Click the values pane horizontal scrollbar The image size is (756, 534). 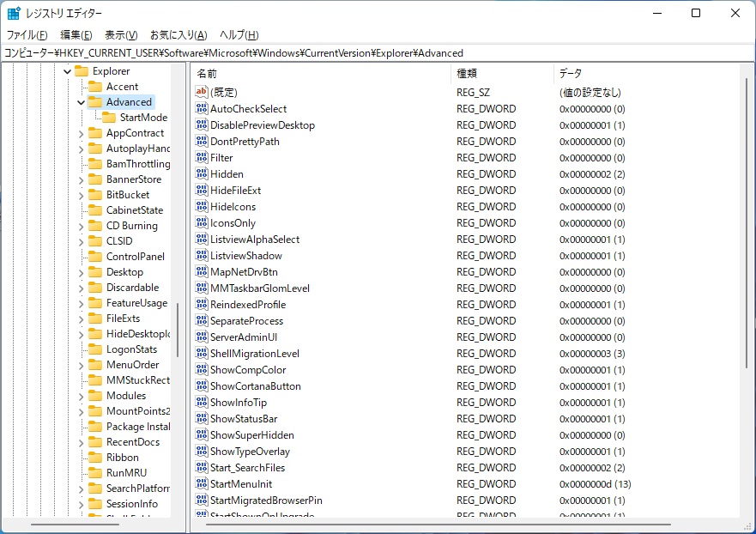point(438,524)
